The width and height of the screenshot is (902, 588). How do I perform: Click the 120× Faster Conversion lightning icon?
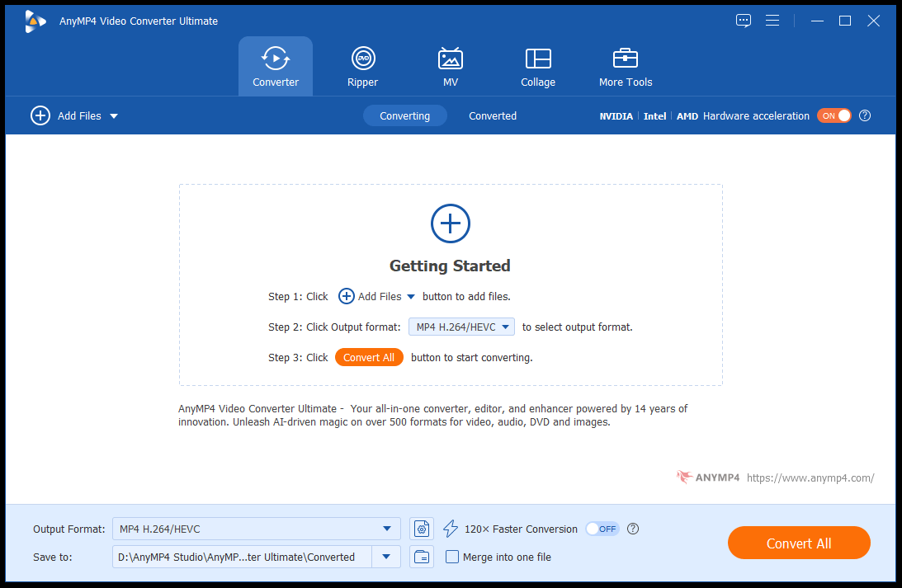[451, 529]
